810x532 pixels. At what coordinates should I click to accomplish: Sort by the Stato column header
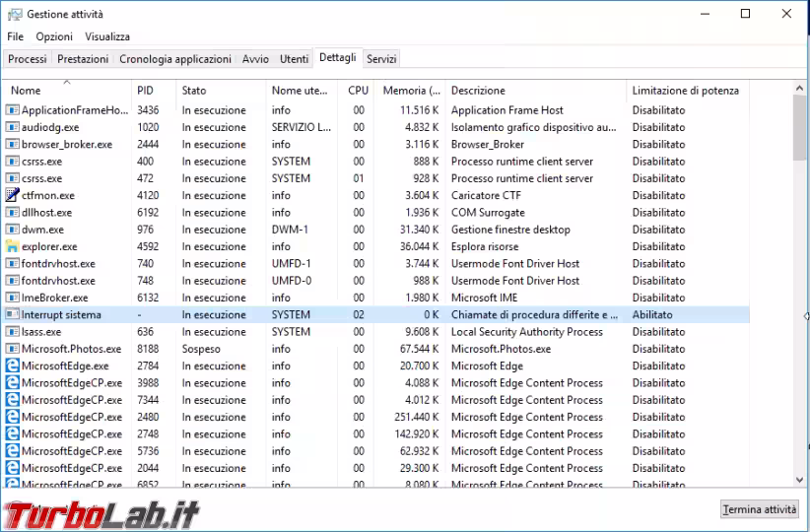221,91
